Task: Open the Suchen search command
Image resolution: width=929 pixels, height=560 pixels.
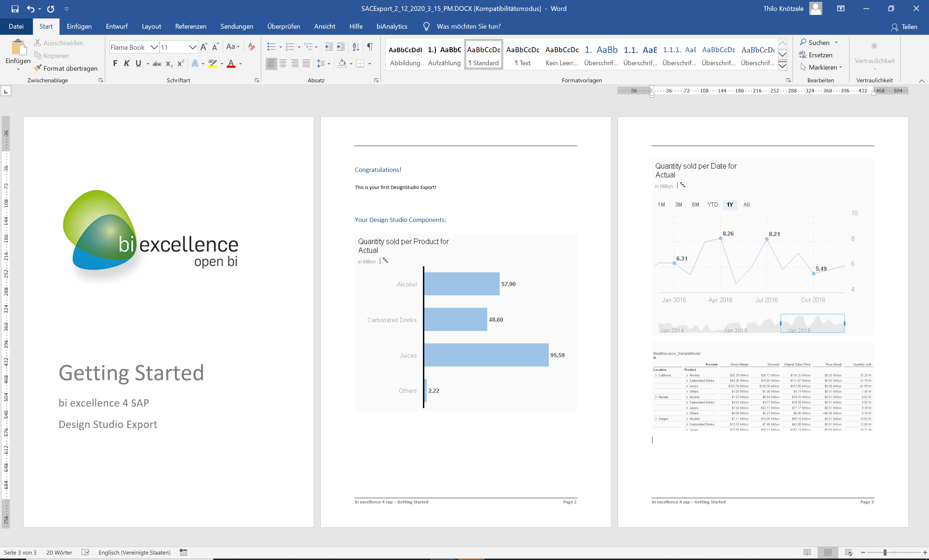Action: click(x=815, y=42)
